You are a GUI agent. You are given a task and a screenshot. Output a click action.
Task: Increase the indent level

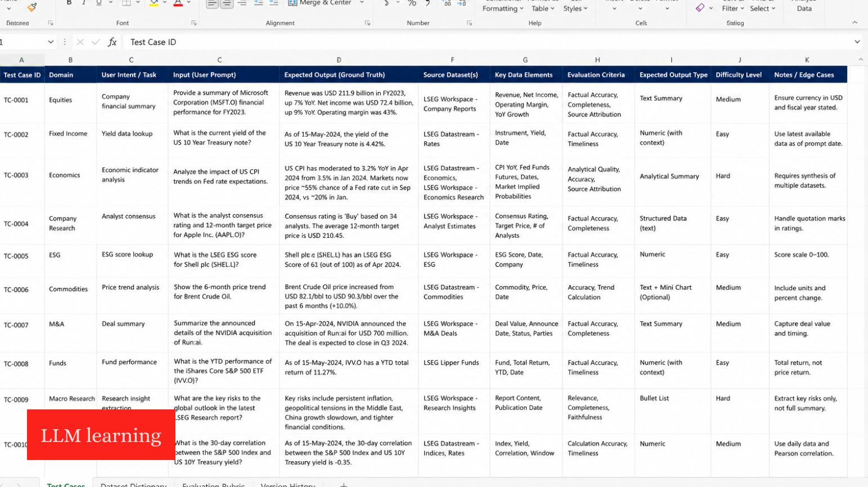(x=274, y=3)
